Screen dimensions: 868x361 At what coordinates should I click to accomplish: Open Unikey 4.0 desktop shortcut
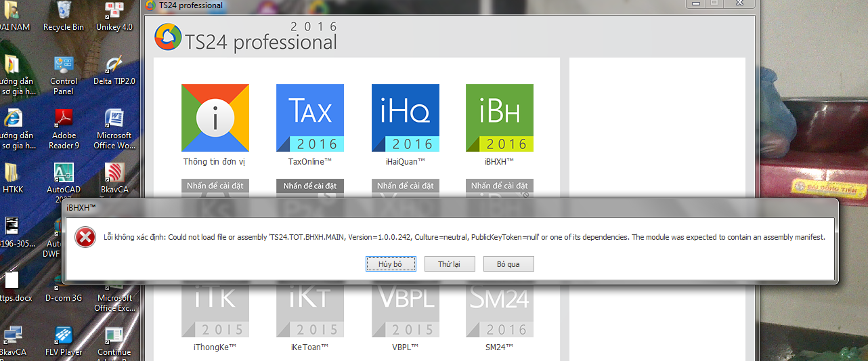point(114,15)
